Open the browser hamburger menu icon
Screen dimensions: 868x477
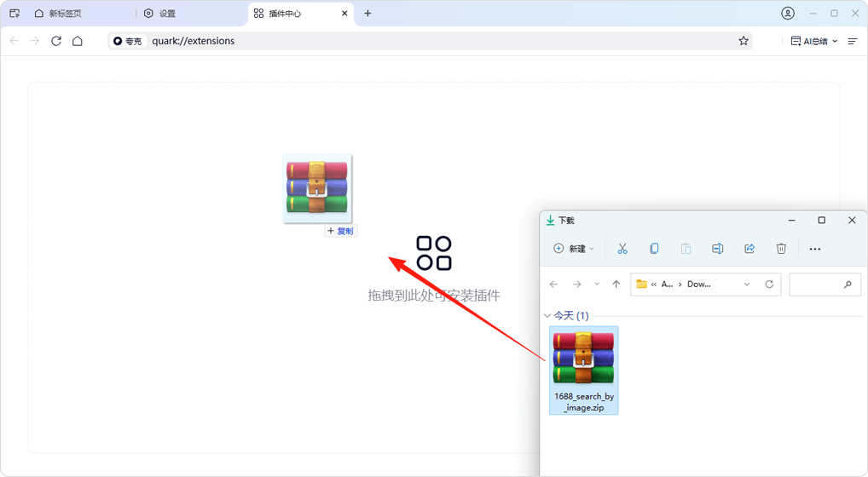point(853,41)
